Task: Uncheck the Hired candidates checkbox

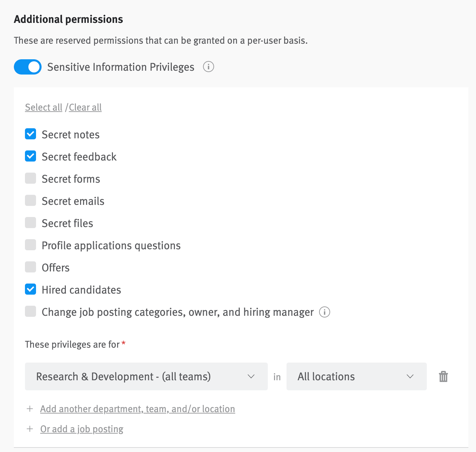Action: point(30,289)
